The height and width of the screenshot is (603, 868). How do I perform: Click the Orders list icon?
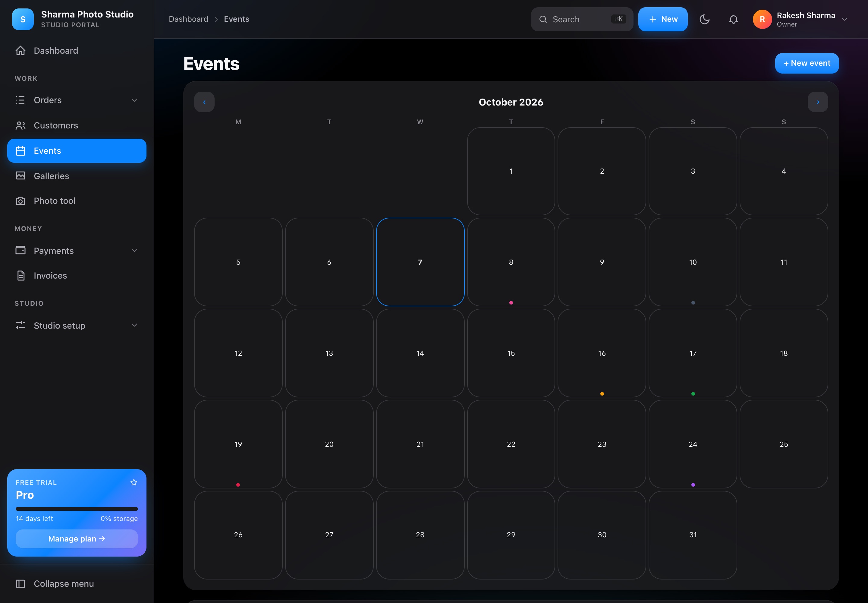click(x=20, y=100)
